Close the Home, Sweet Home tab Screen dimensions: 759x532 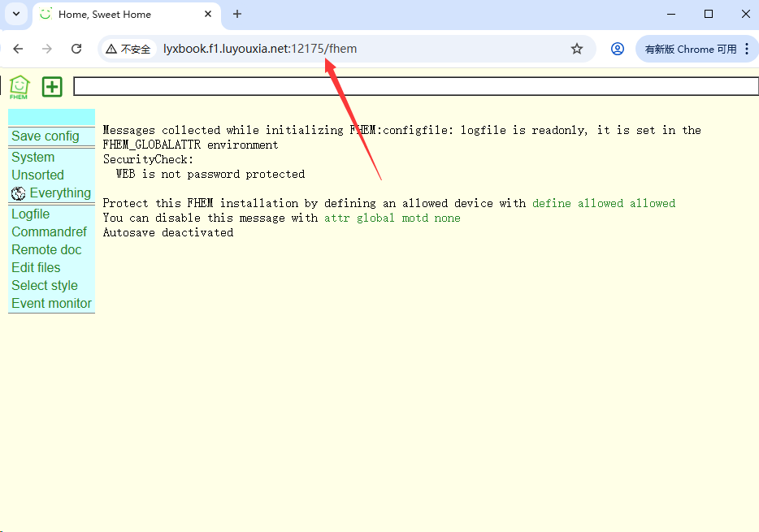[208, 14]
